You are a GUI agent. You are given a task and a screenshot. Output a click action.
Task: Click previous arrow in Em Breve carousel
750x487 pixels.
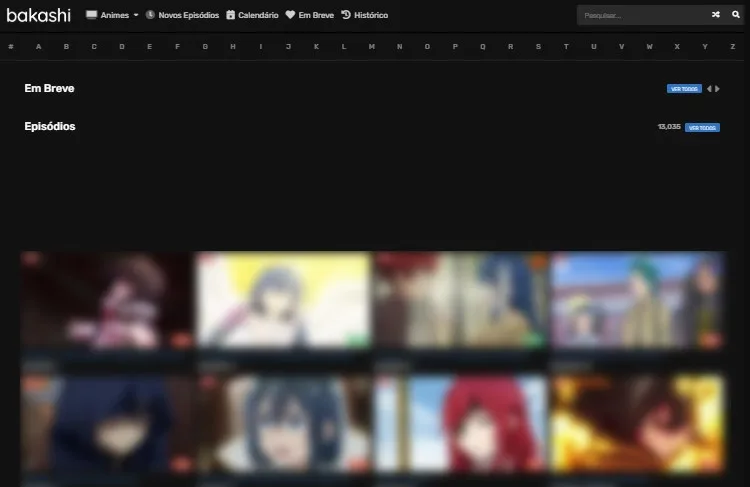709,89
